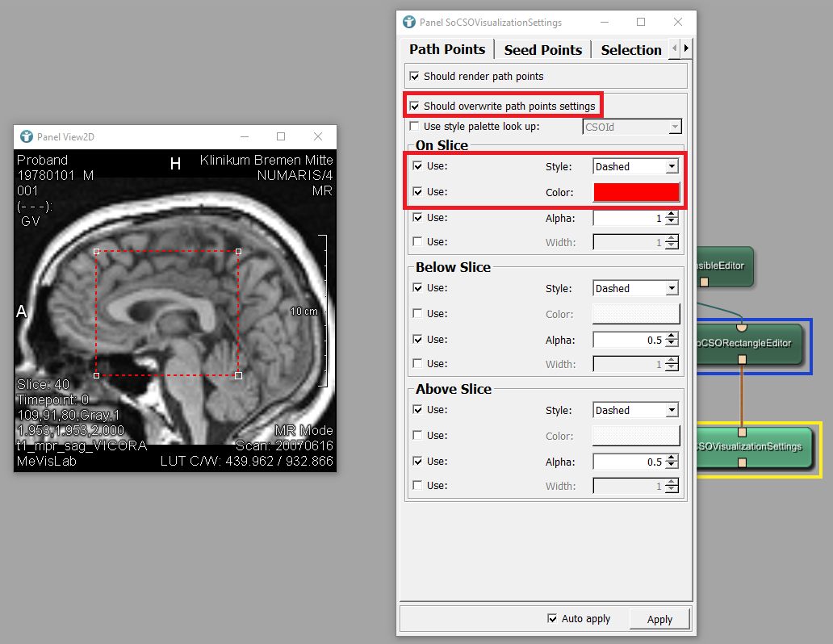This screenshot has height=644, width=833.
Task: Click the bottom-right rectangle corner handle
Action: tap(238, 375)
